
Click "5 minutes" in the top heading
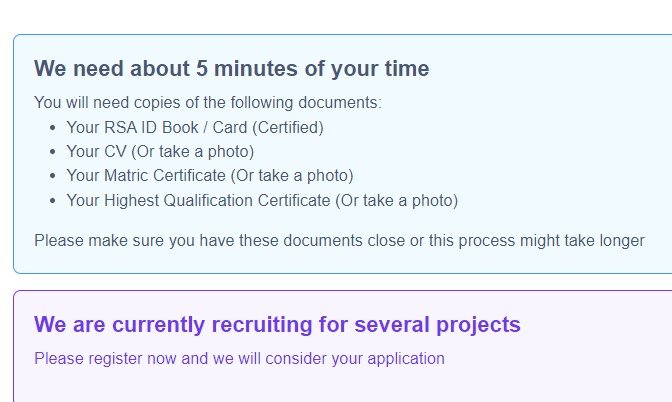click(246, 69)
